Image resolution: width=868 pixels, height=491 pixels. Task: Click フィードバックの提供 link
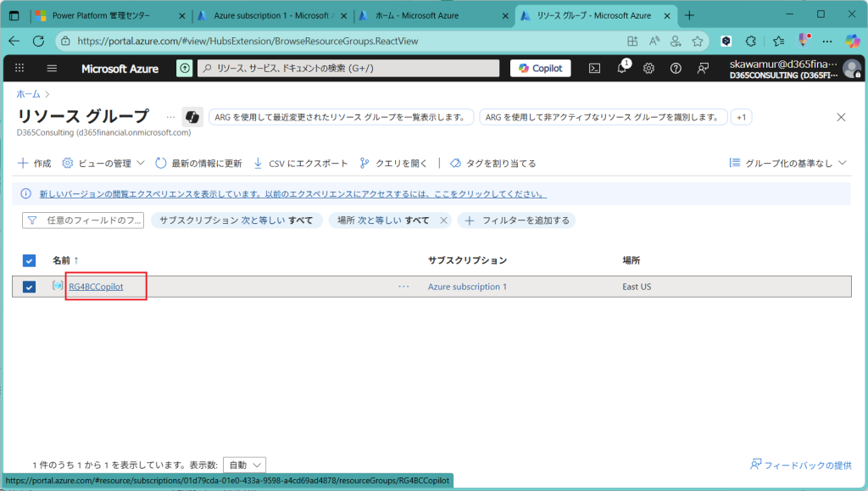pyautogui.click(x=801, y=465)
